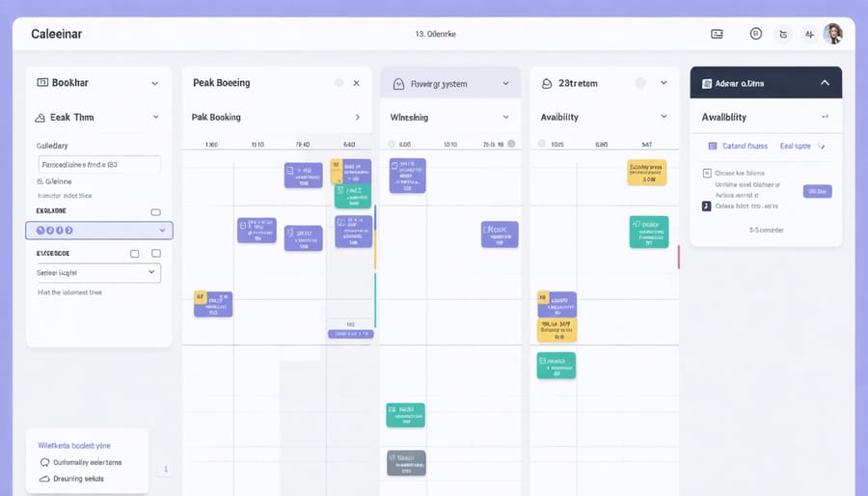Open the Pak Booking right arrow
868x496 pixels.
point(357,118)
